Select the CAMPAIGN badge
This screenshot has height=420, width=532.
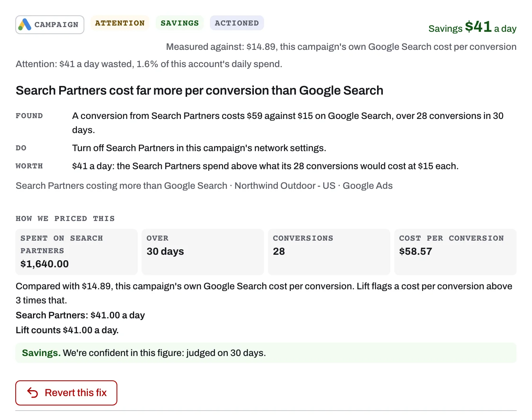click(50, 25)
